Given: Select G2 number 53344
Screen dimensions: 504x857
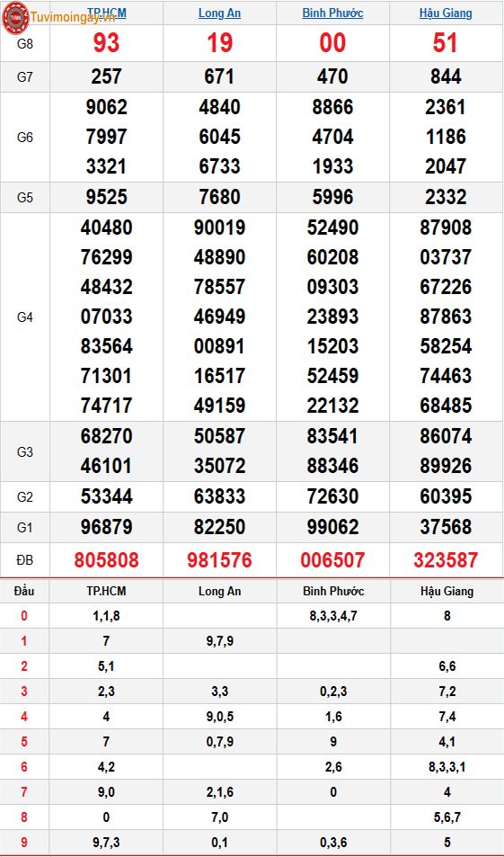Looking at the screenshot, I should point(107,496).
